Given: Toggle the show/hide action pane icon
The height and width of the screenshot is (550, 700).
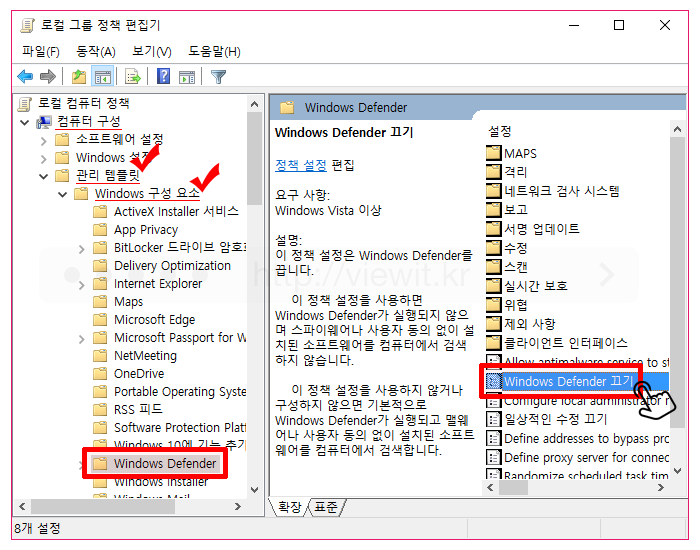Looking at the screenshot, I should 187,77.
